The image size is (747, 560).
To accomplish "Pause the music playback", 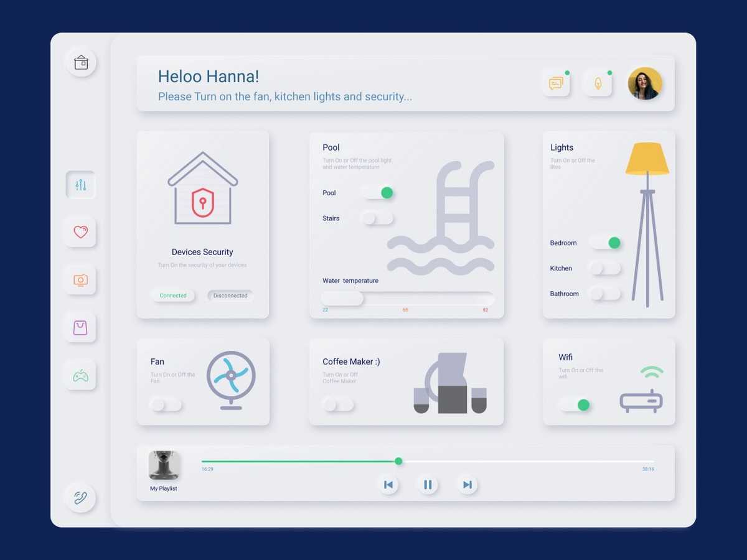I will (428, 485).
